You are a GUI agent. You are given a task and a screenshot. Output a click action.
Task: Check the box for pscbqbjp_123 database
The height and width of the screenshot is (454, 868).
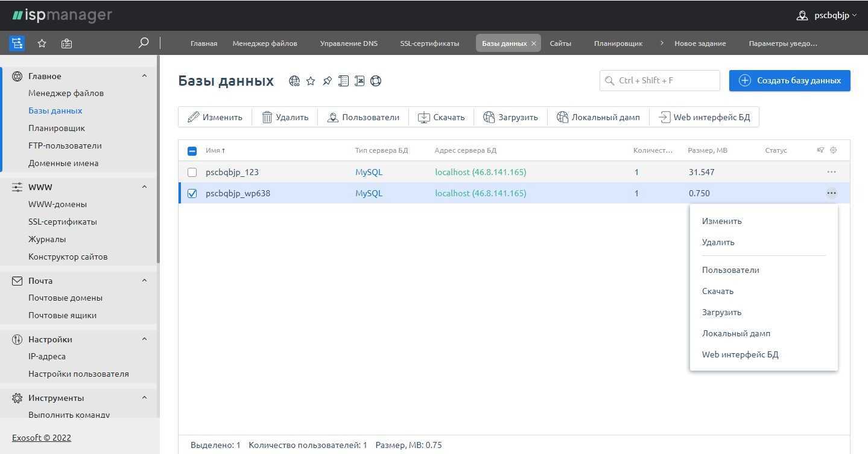click(x=192, y=172)
